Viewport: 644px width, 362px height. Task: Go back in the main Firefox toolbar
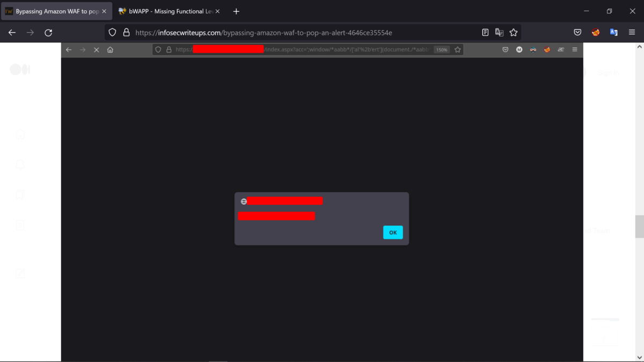click(x=12, y=33)
